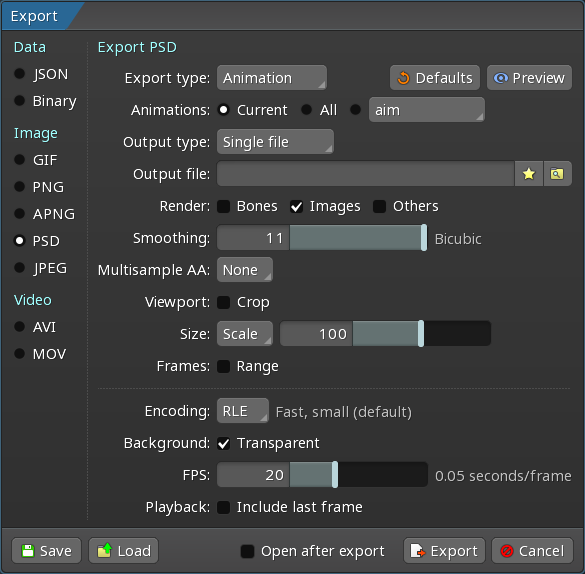Save export settings with Save button

[x=47, y=551]
